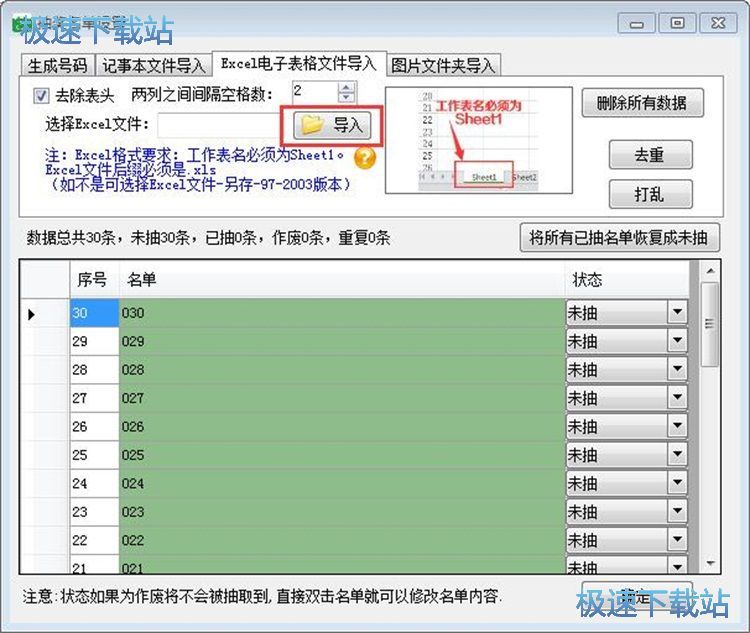750x633 pixels.
Task: Open status dropdown for row 027
Action: click(x=677, y=398)
